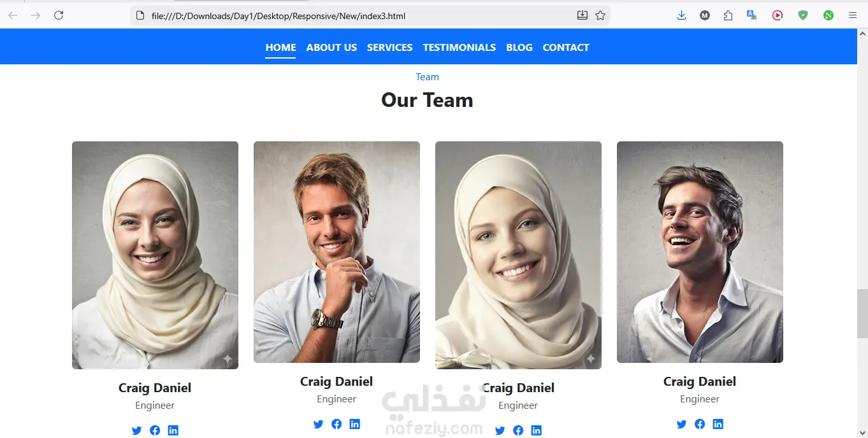The height and width of the screenshot is (438, 868).
Task: Bookmark this page with the star icon
Action: (x=600, y=15)
